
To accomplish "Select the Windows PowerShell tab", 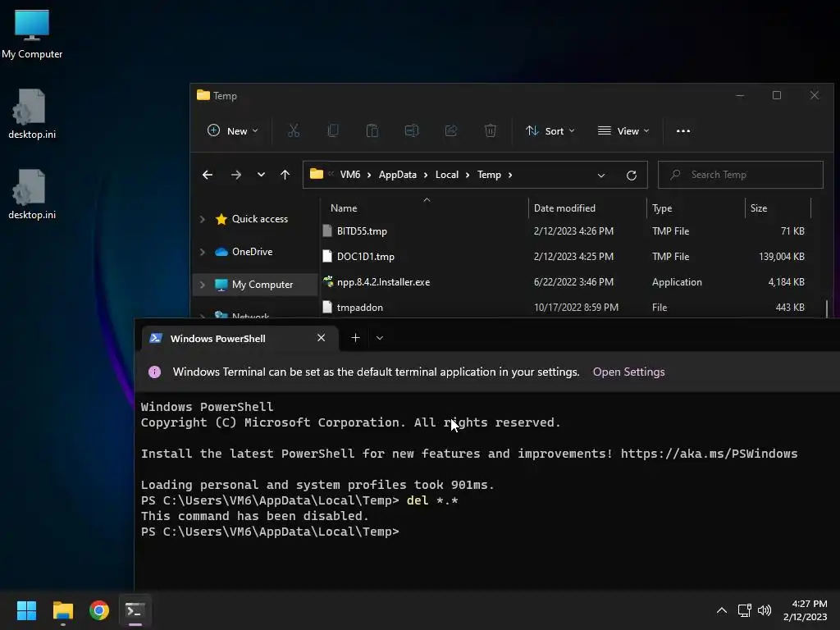I will pyautogui.click(x=240, y=338).
